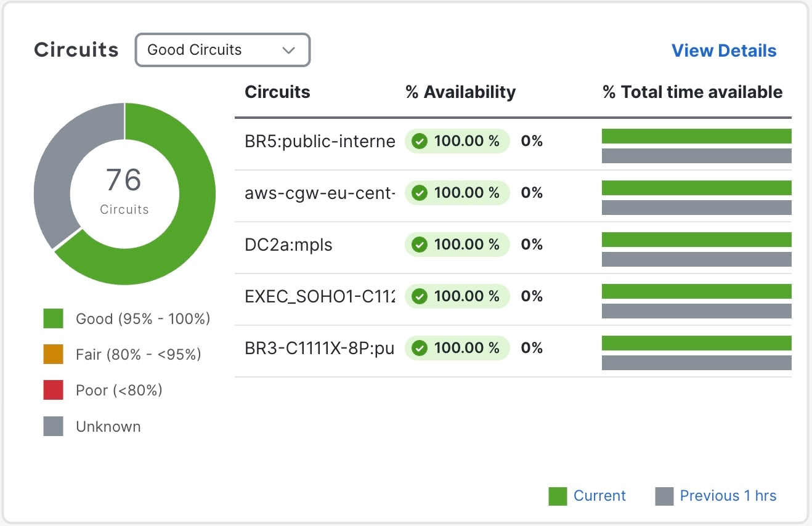Select the DC2a:mpls circuit name

pyautogui.click(x=288, y=245)
